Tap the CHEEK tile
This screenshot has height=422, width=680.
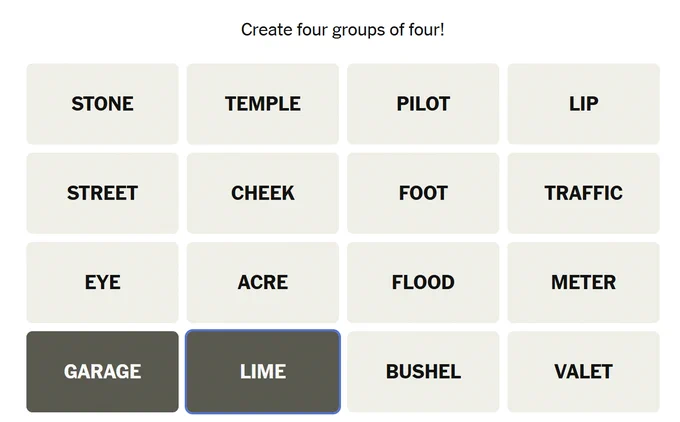coord(263,193)
